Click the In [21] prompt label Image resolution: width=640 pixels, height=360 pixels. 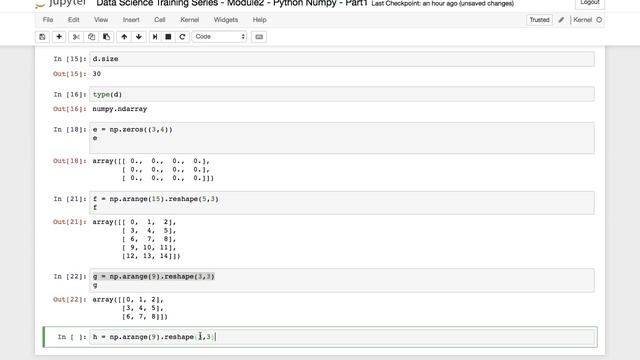point(70,199)
